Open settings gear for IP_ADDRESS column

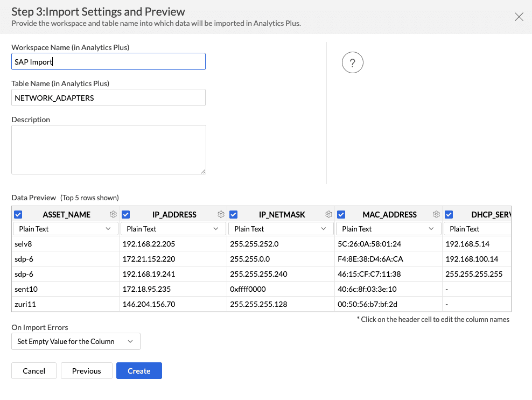click(221, 214)
